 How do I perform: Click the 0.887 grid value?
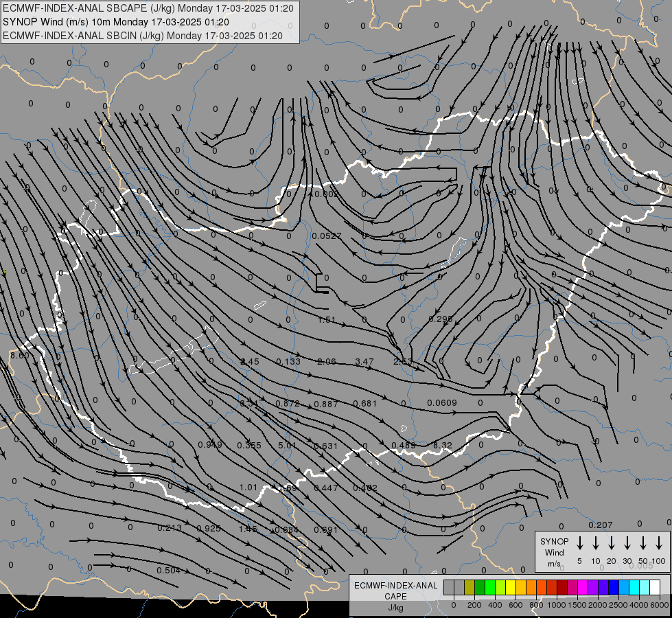point(326,404)
